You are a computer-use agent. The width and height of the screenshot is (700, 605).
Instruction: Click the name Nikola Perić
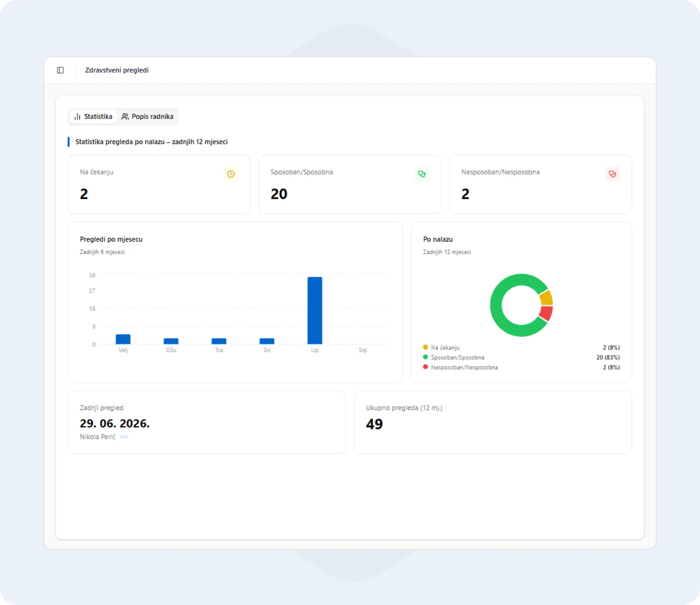pos(98,437)
